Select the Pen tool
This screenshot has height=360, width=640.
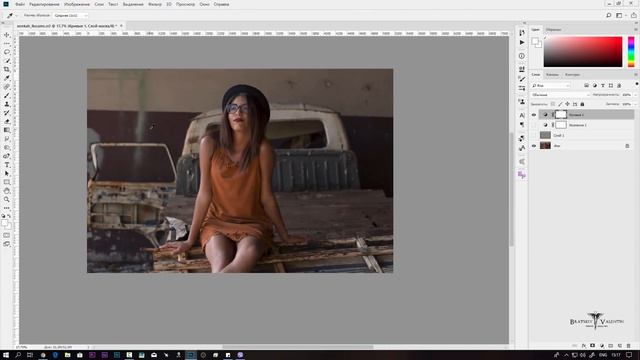pyautogui.click(x=7, y=156)
